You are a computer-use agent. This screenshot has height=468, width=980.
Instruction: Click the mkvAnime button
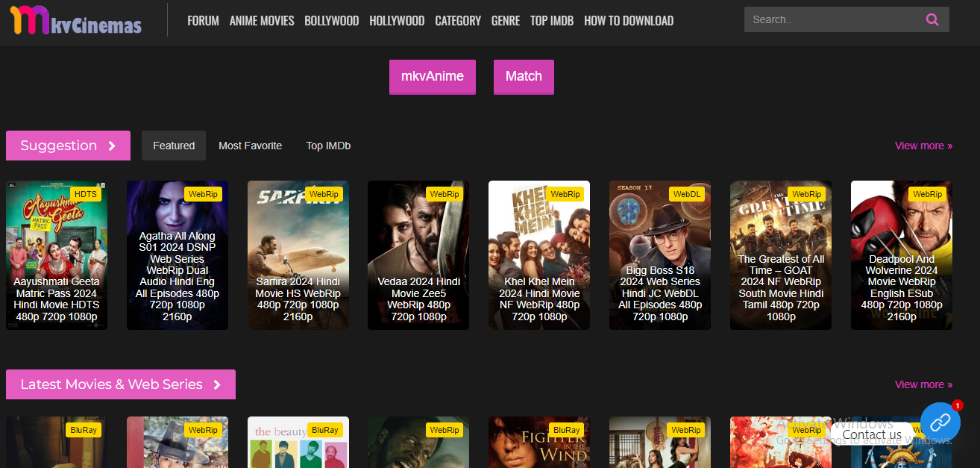[x=433, y=77]
